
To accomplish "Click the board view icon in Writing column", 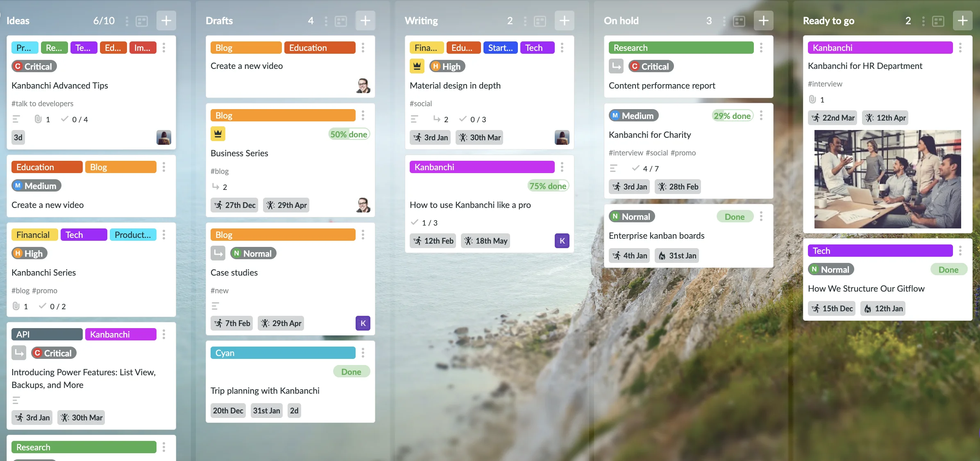I will click(541, 20).
